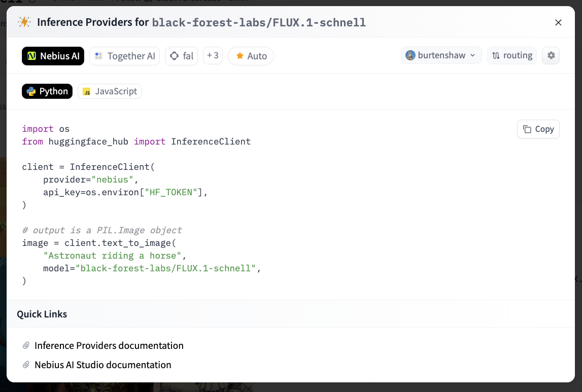Click the Together AI provider logo

tap(98, 56)
